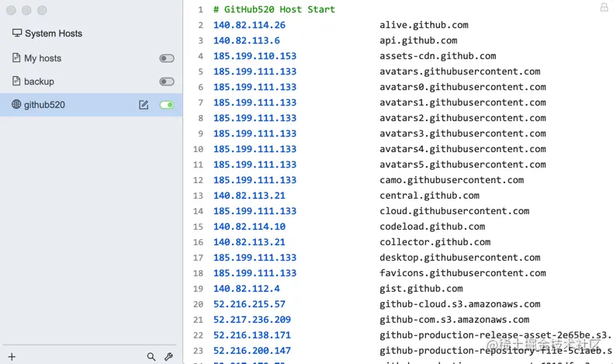Click IP 140.82.114.26 on line 2

tap(249, 25)
